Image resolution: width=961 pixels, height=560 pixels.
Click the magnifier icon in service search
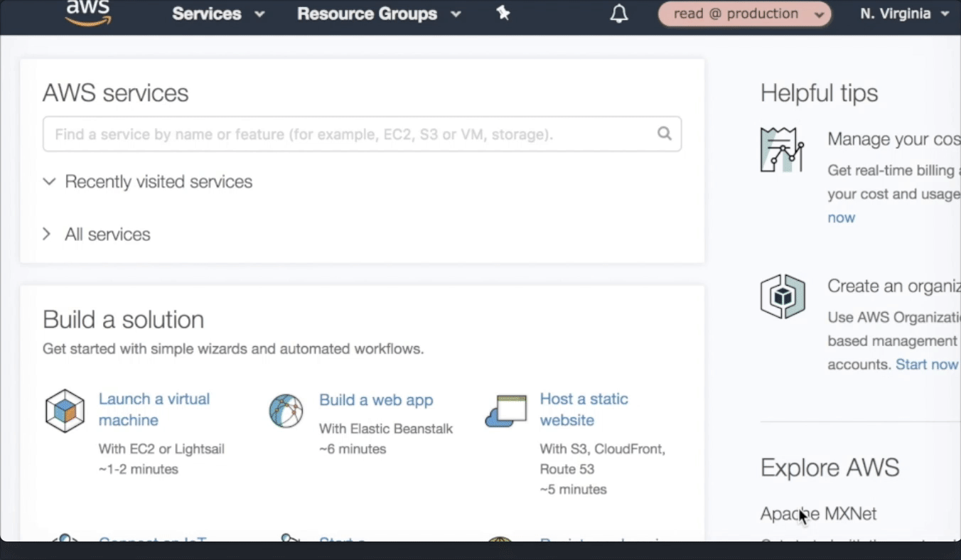(x=665, y=133)
